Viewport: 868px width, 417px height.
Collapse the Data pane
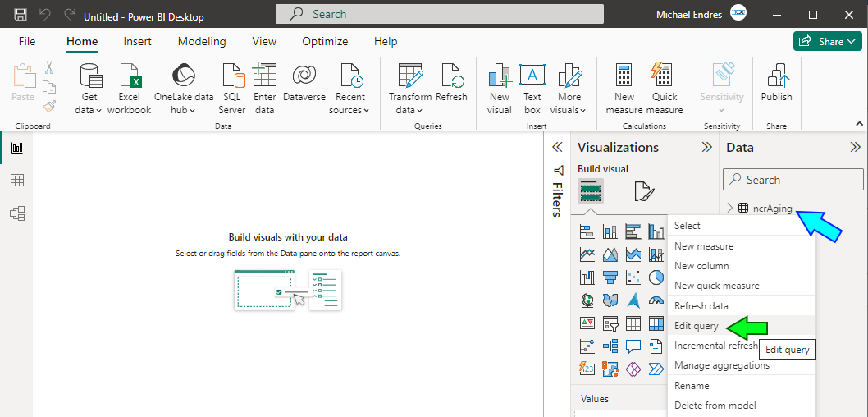(x=855, y=147)
